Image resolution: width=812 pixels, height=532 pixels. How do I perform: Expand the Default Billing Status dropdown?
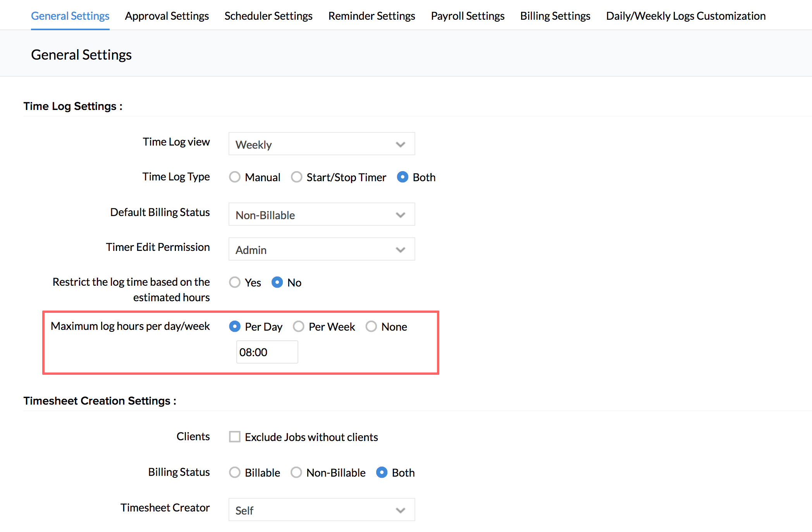click(322, 215)
